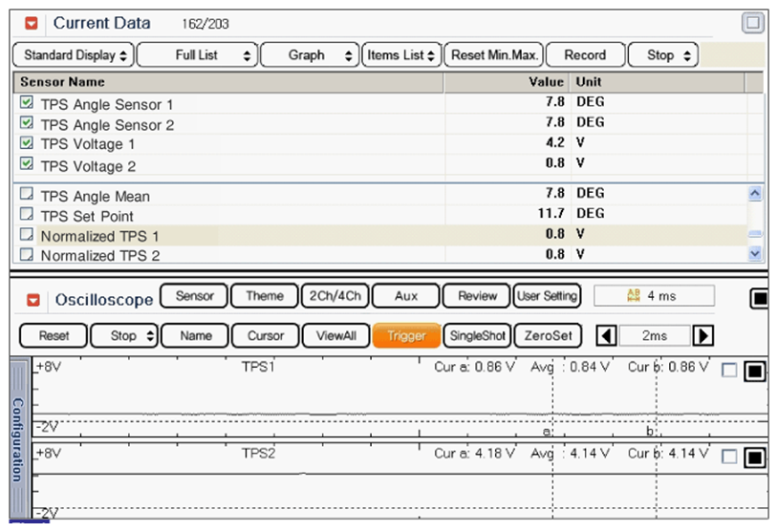Click the black square icon on TPS1 channel

(753, 372)
